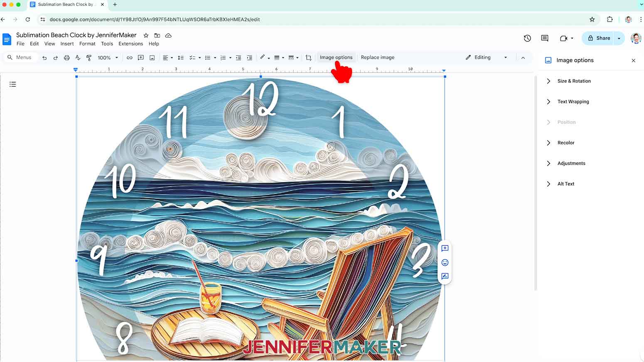Activate the crop image tool
644x362 pixels.
[x=308, y=58]
